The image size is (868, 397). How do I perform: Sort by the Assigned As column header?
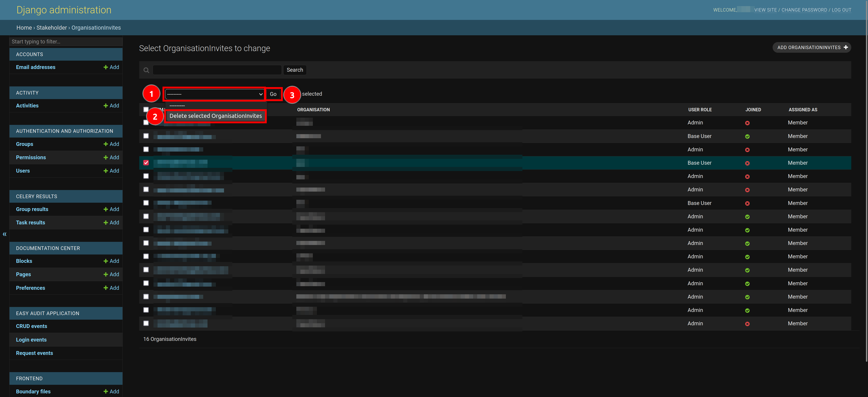pyautogui.click(x=803, y=110)
